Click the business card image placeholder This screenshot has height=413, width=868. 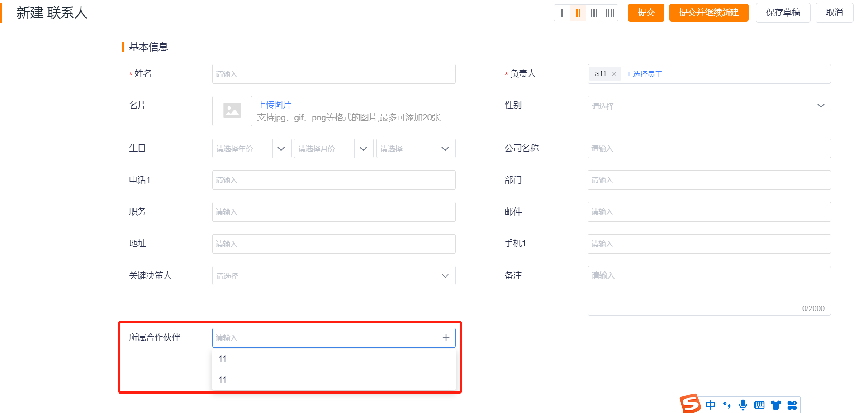(x=232, y=111)
